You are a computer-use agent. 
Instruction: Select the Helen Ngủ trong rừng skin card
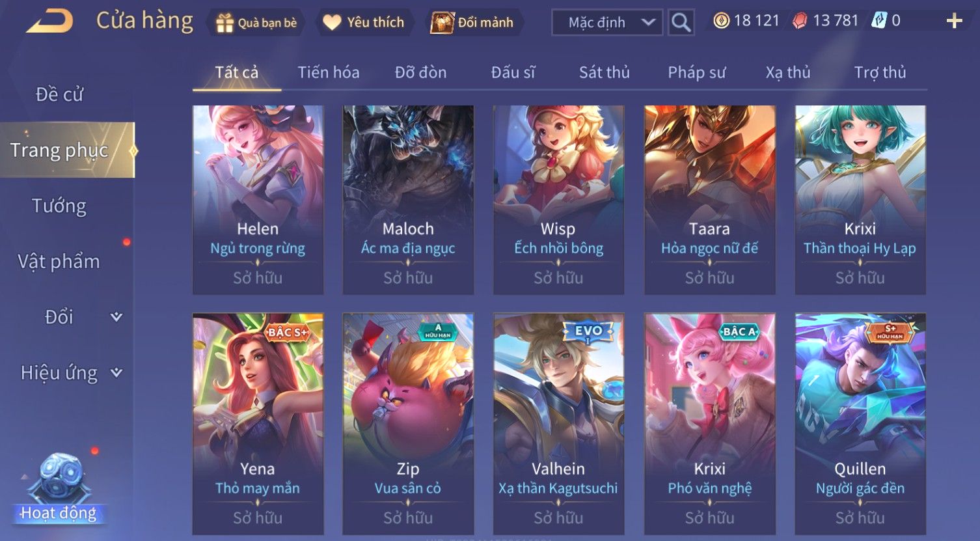[x=258, y=200]
